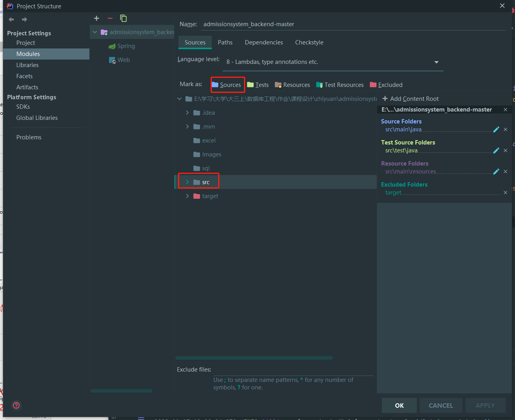Open the Paths tab
This screenshot has height=420, width=515.
coord(225,42)
